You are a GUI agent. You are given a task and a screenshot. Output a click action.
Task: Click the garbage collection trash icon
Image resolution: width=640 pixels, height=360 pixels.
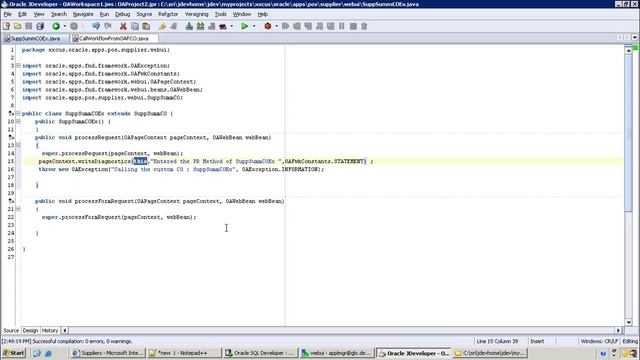click(364, 26)
